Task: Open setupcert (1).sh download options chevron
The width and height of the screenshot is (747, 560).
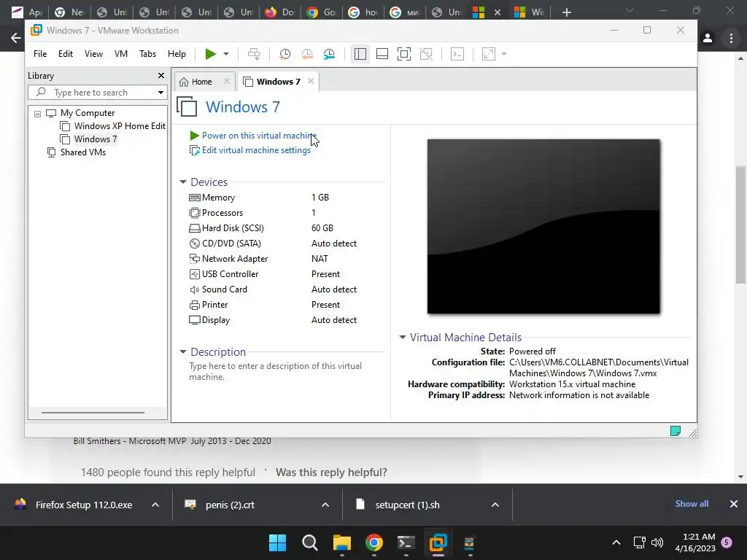Action: [495, 505]
